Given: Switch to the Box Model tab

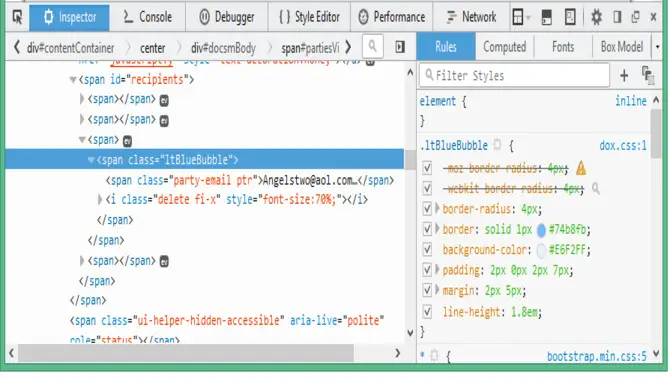Looking at the screenshot, I should 622,47.
